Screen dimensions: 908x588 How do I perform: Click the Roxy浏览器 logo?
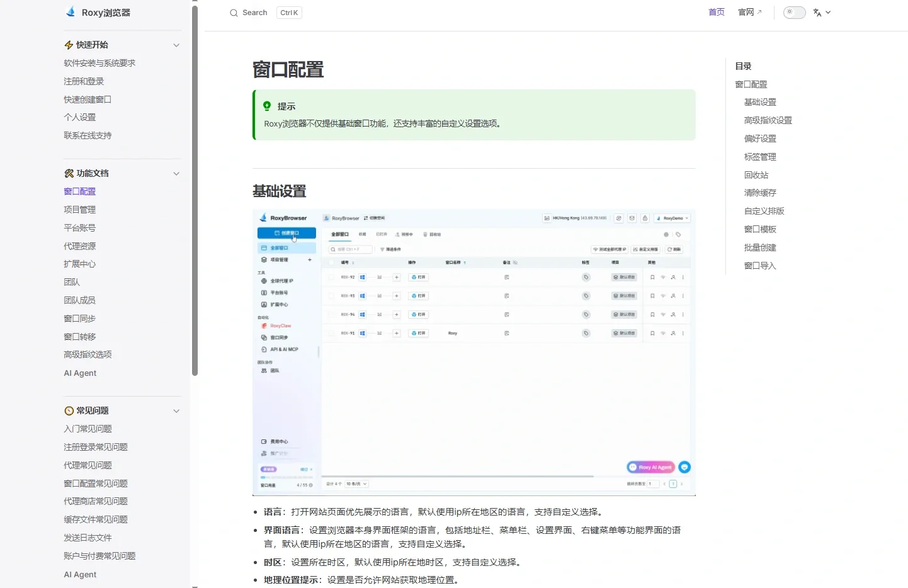click(x=98, y=13)
